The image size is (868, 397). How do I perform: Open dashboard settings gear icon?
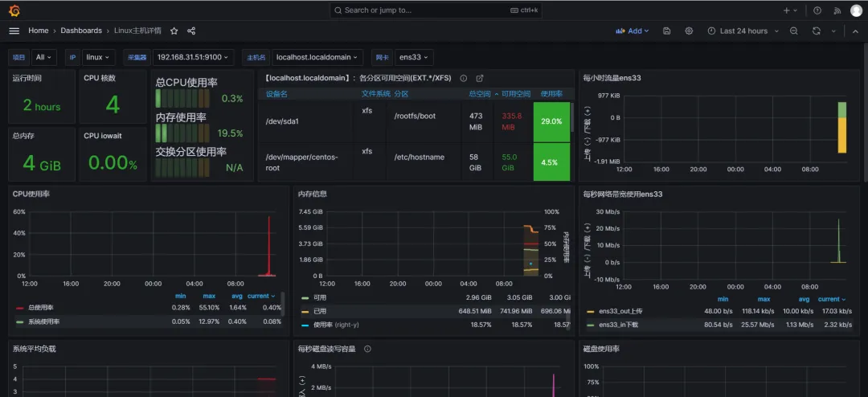(x=689, y=31)
